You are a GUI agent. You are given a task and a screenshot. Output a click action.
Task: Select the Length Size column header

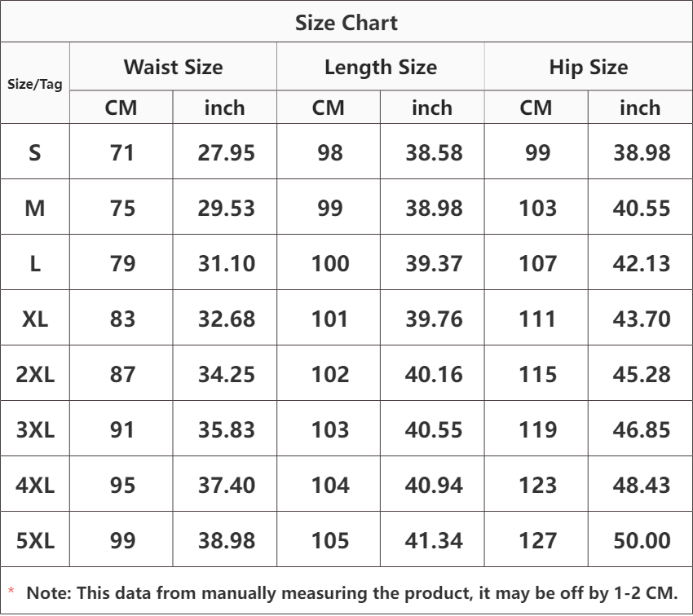(380, 67)
